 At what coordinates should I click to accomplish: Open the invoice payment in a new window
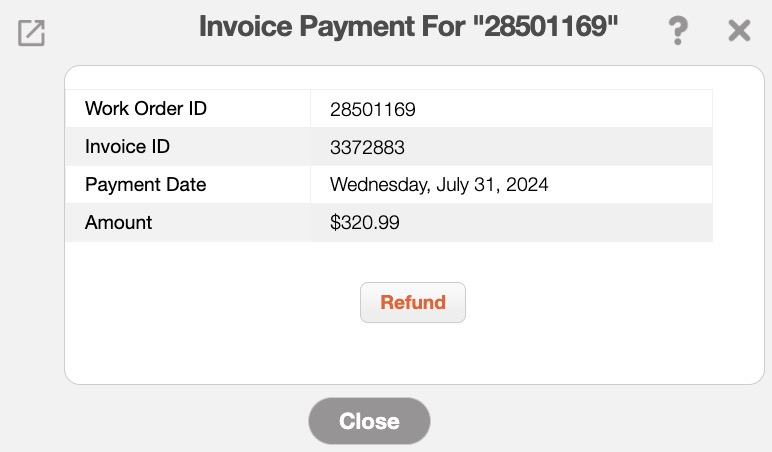32,34
